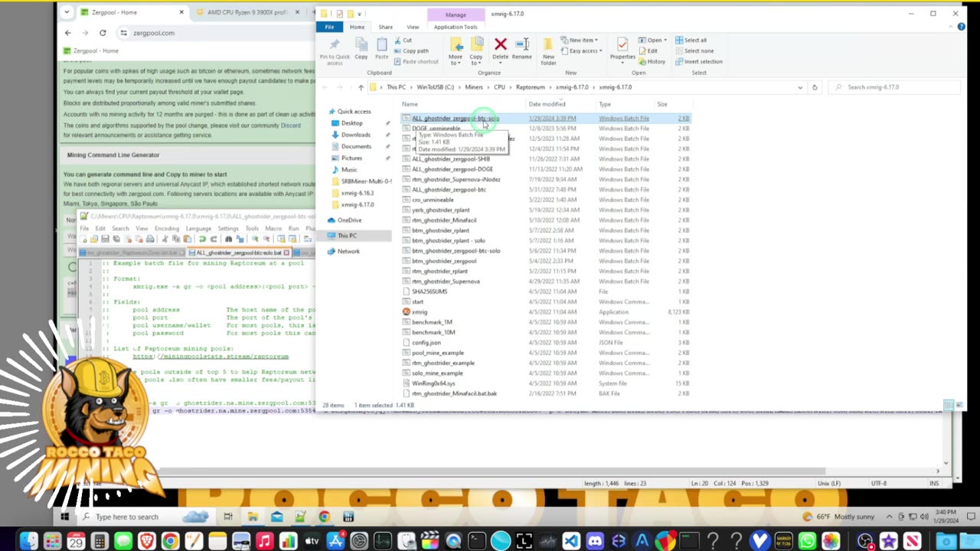Click Copy path in Clipboard group
This screenshot has height=551, width=980.
click(411, 51)
